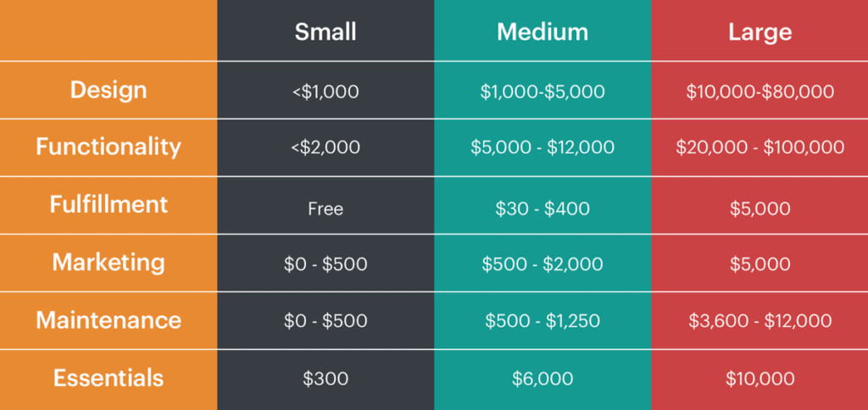Image resolution: width=868 pixels, height=410 pixels.
Task: Click the $10,000-$80,000 Large Design cell
Action: pyautogui.click(x=760, y=91)
